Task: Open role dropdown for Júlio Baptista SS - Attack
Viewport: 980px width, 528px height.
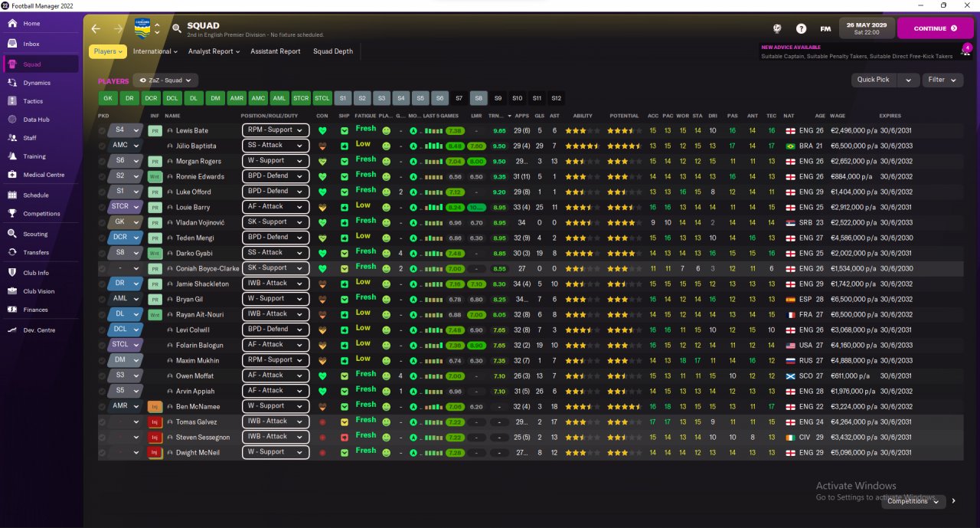Action: point(276,146)
